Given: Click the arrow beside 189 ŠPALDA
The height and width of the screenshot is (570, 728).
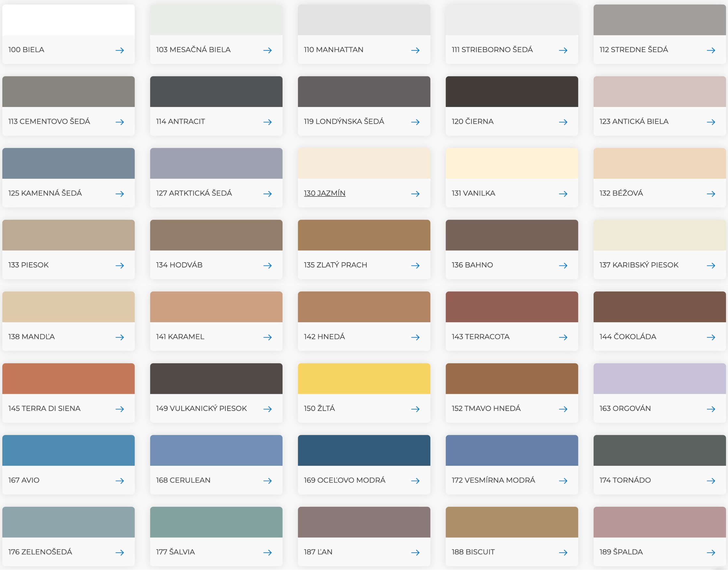Looking at the screenshot, I should (712, 552).
